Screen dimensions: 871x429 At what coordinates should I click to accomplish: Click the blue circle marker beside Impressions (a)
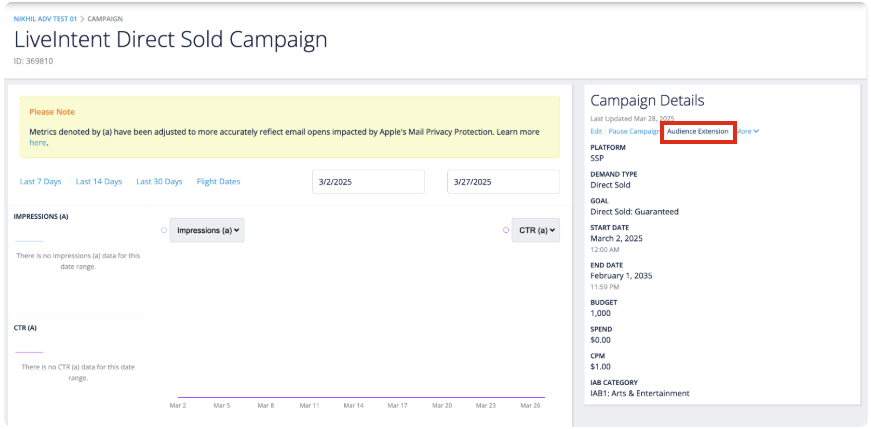(x=163, y=230)
